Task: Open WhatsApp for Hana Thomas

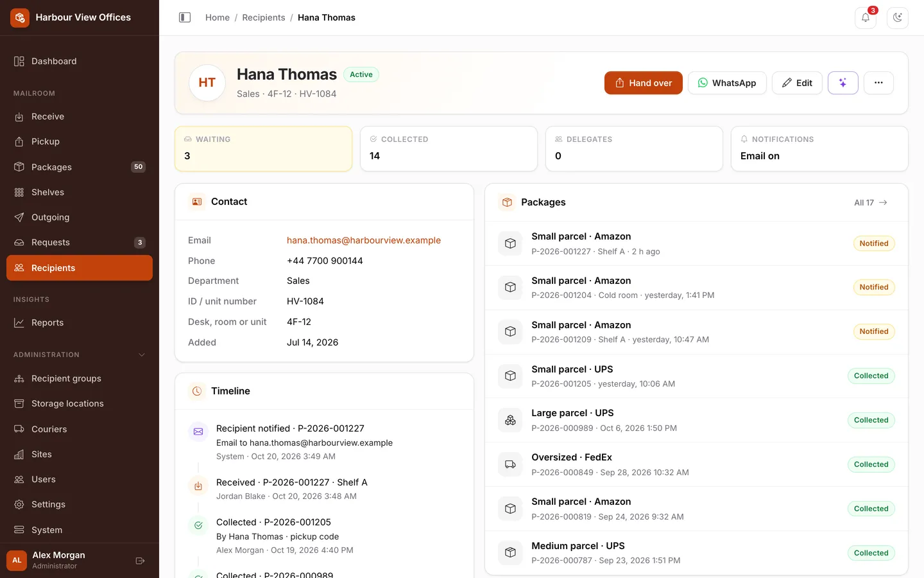Action: pos(727,83)
